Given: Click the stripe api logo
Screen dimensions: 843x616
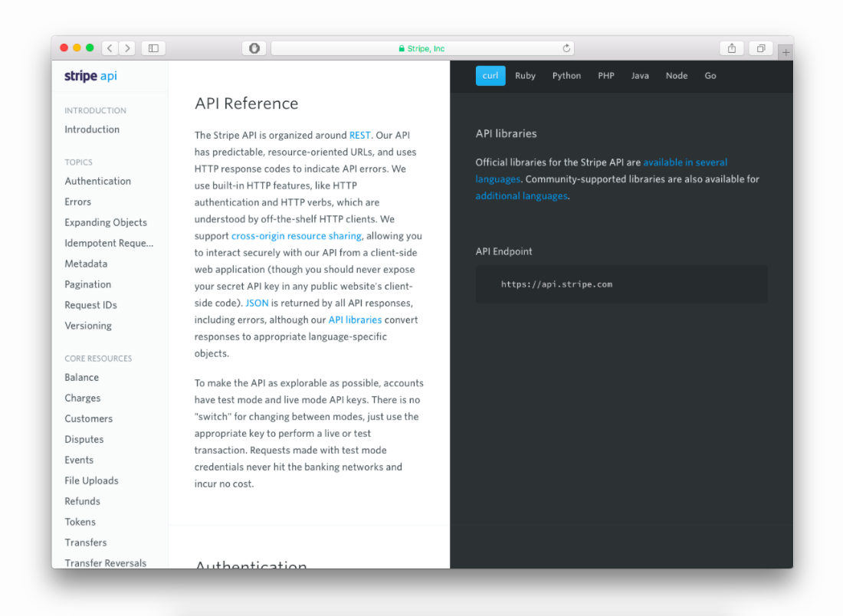Looking at the screenshot, I should tap(90, 76).
